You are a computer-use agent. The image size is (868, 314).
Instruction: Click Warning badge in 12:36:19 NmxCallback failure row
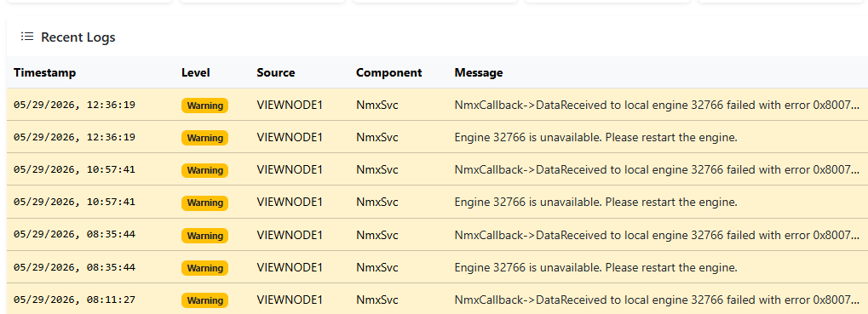tap(204, 105)
